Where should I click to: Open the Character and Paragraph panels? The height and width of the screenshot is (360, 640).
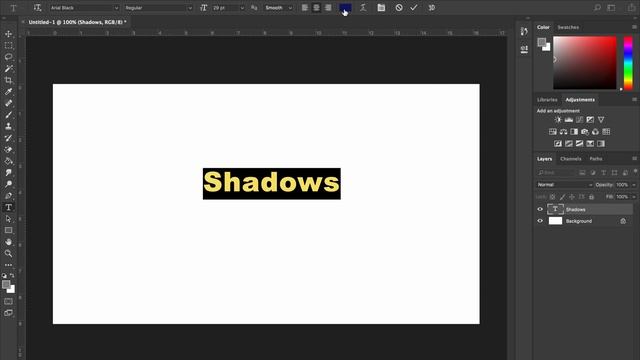pos(381,8)
